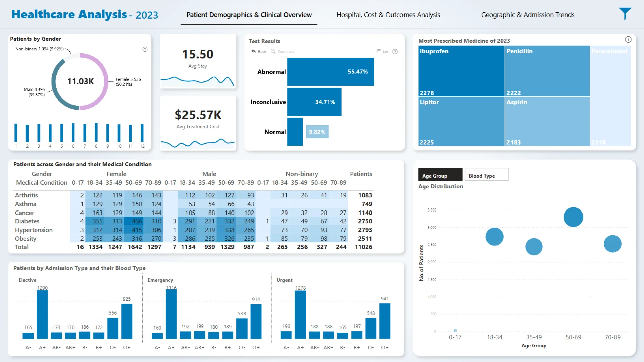Image resolution: width=644 pixels, height=362 pixels.
Task: Open the help icon in Patients by Gender
Action: pyautogui.click(x=145, y=49)
